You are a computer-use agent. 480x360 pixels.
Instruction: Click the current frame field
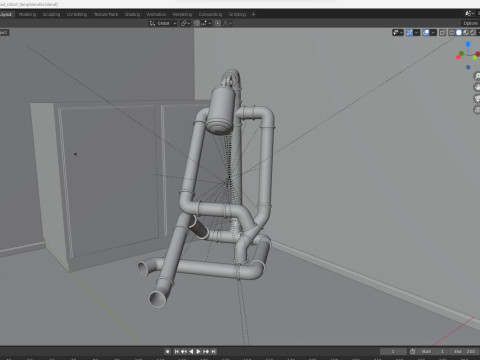(393, 351)
